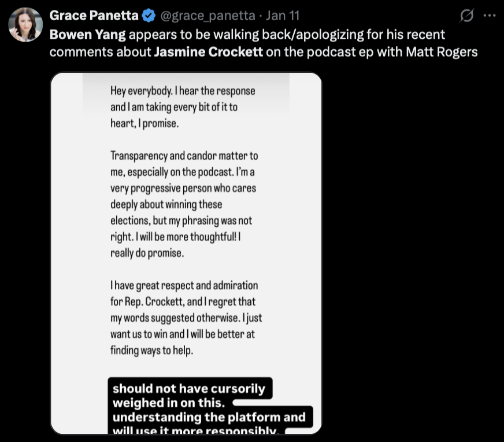Open Grace Panetta's profile avatar
504x442 pixels.
[25, 25]
